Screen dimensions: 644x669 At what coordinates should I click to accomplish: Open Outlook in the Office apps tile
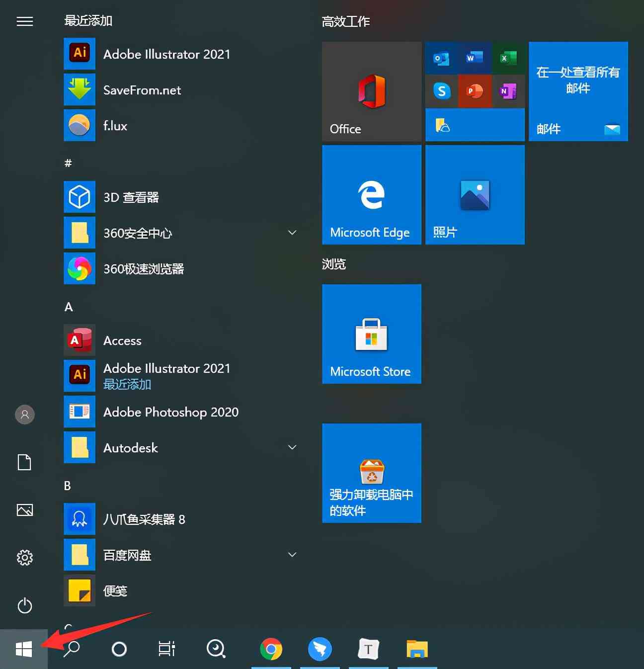pos(441,58)
